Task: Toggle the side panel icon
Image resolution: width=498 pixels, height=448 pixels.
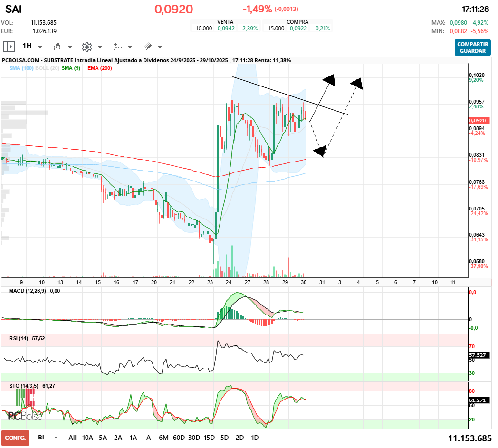Action: (9, 47)
